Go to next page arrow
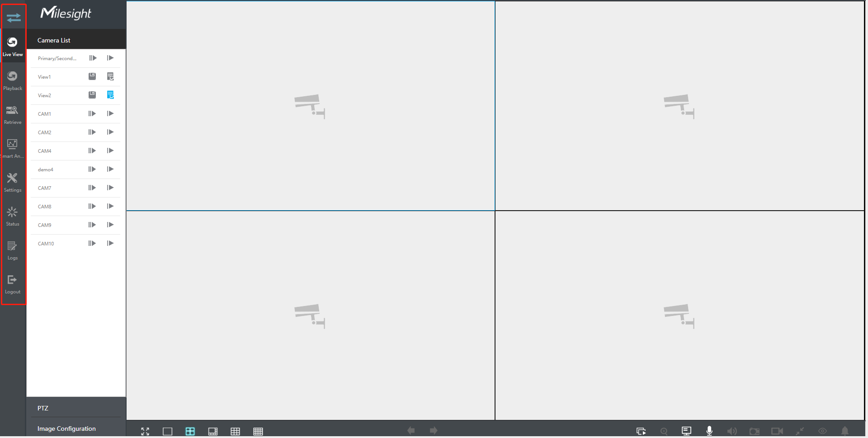 tap(434, 431)
